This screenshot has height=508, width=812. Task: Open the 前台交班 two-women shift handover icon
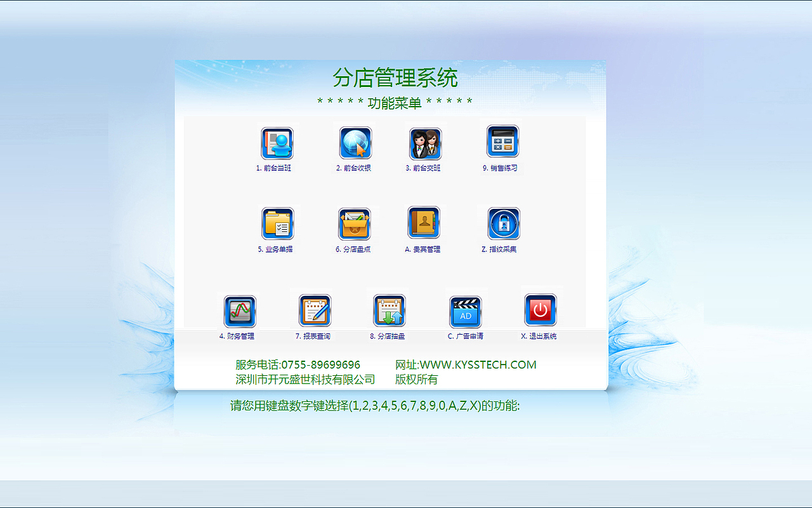click(x=425, y=144)
